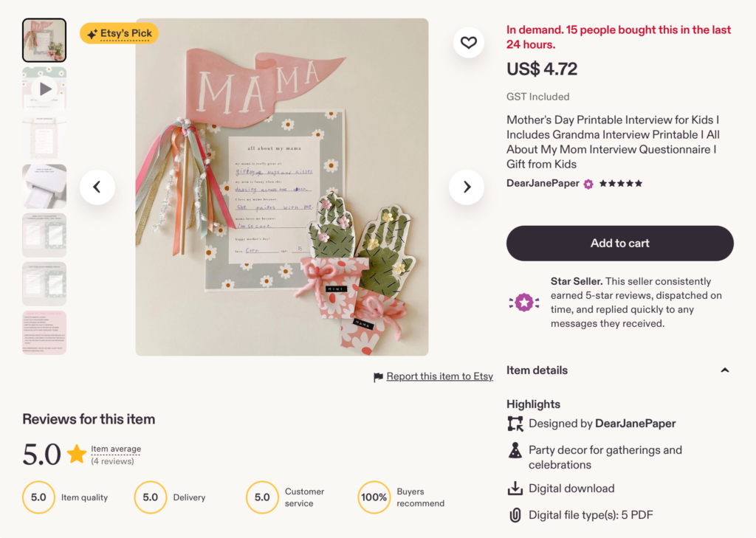This screenshot has height=538, width=756.
Task: Click the Digital download icon
Action: coord(515,489)
